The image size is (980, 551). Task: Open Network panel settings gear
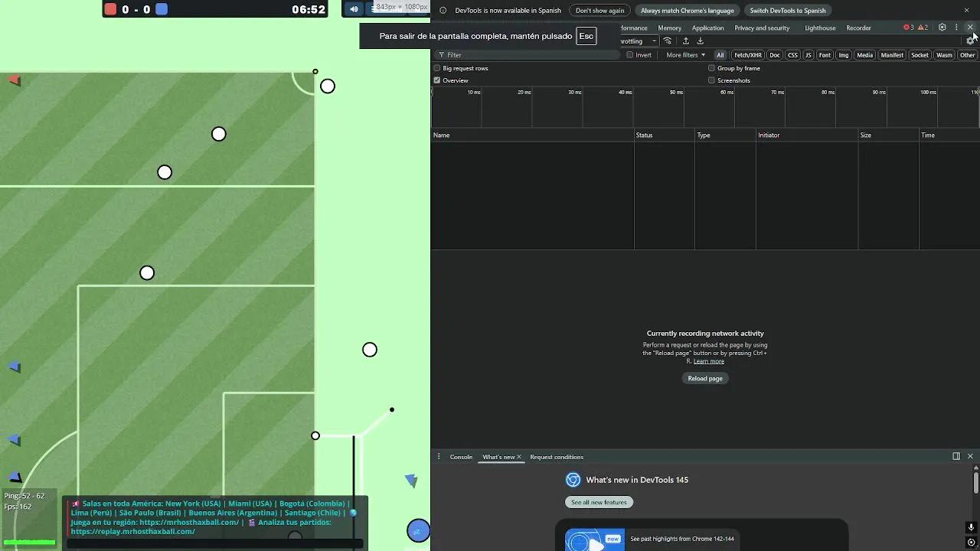(x=970, y=41)
